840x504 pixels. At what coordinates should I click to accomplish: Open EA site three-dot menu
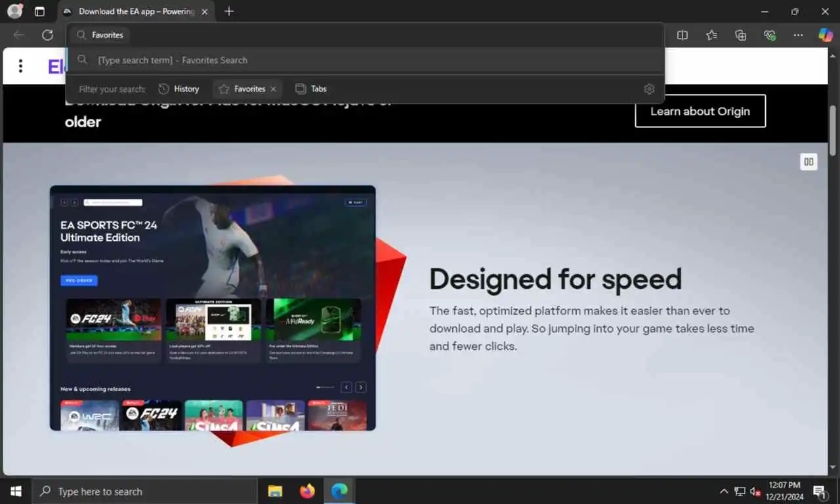click(x=20, y=66)
